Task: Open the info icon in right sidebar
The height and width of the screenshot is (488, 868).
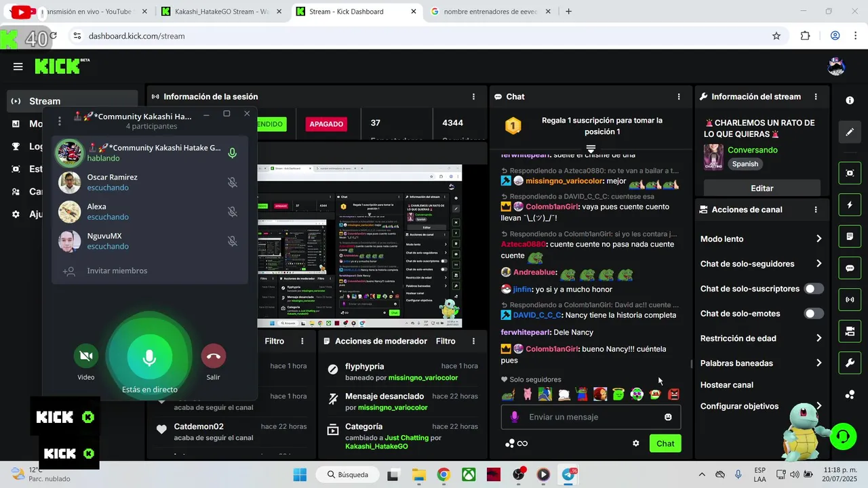Action: (x=850, y=100)
